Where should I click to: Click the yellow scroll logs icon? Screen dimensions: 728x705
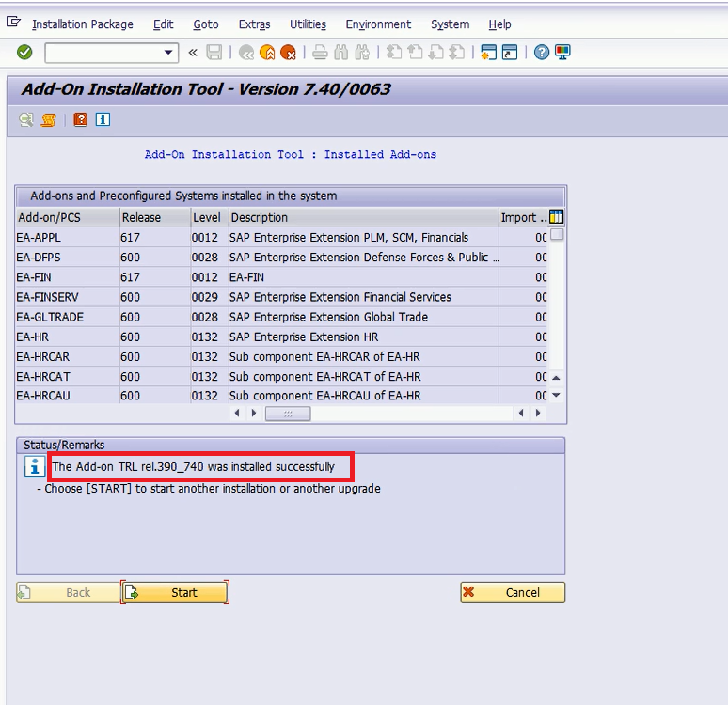pyautogui.click(x=49, y=119)
